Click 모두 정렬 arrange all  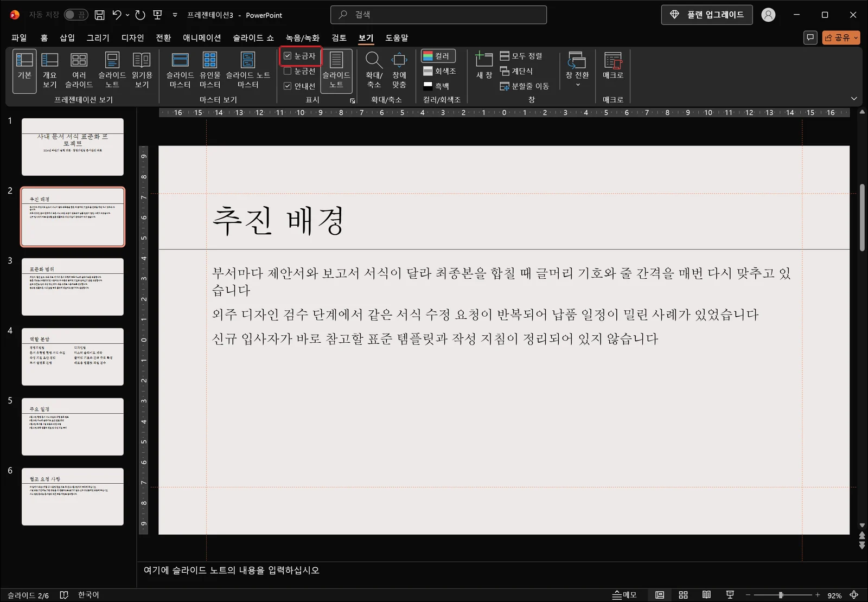(x=521, y=56)
